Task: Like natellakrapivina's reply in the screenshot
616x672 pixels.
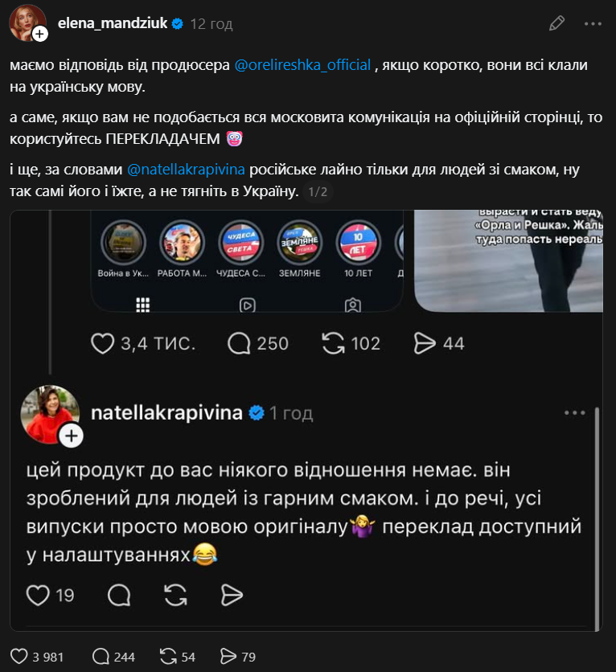Action: click(39, 595)
